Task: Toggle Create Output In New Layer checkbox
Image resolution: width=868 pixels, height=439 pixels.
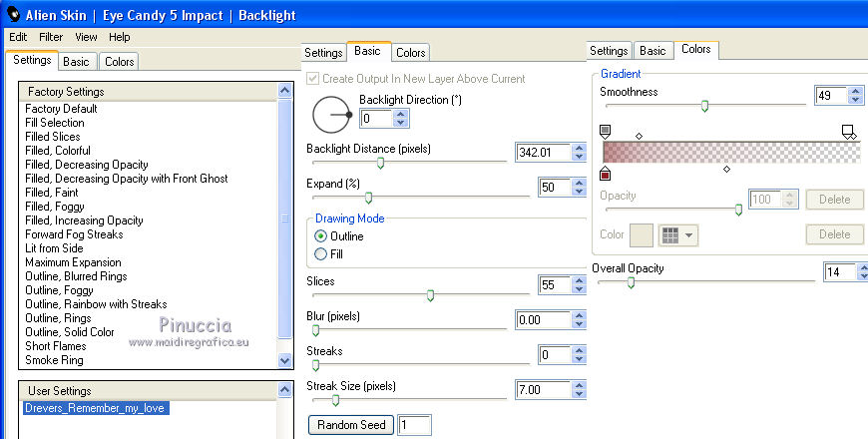Action: [x=312, y=79]
